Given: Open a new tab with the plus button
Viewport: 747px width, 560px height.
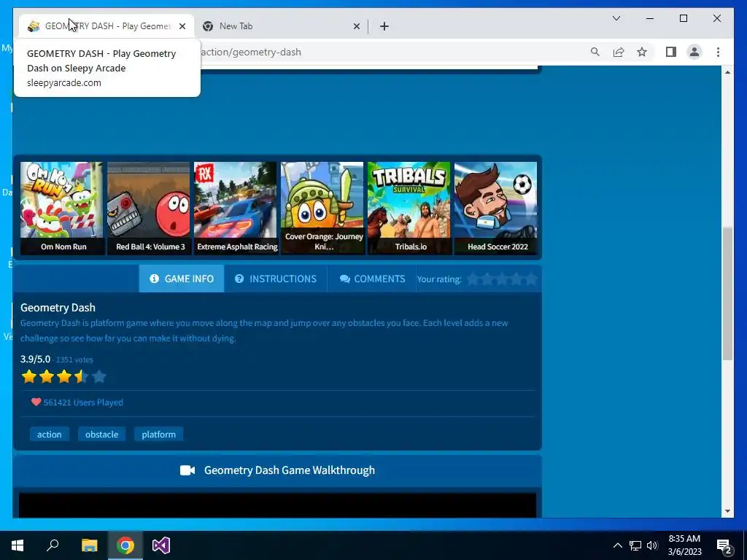Looking at the screenshot, I should click(384, 26).
